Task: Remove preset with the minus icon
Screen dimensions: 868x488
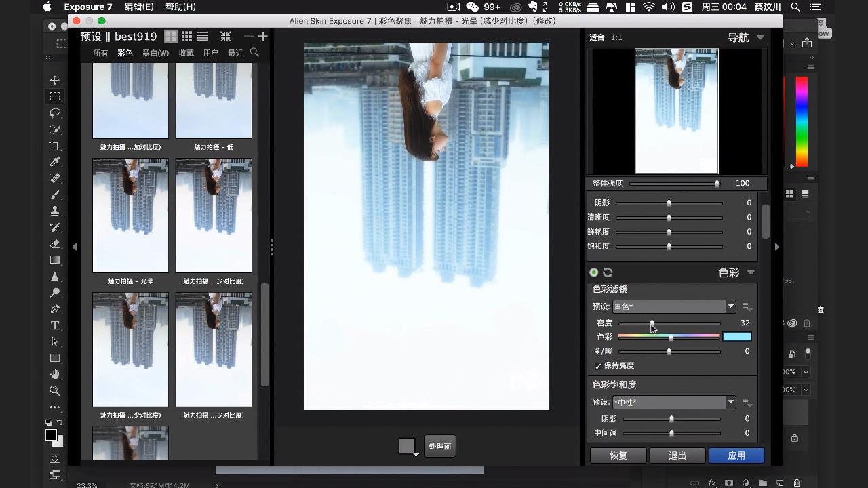Action: tap(248, 37)
